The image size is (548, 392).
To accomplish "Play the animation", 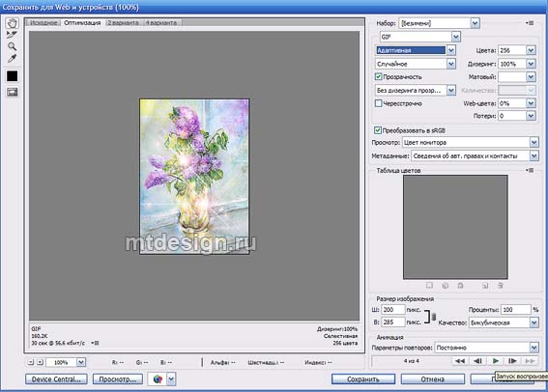I will [x=495, y=361].
